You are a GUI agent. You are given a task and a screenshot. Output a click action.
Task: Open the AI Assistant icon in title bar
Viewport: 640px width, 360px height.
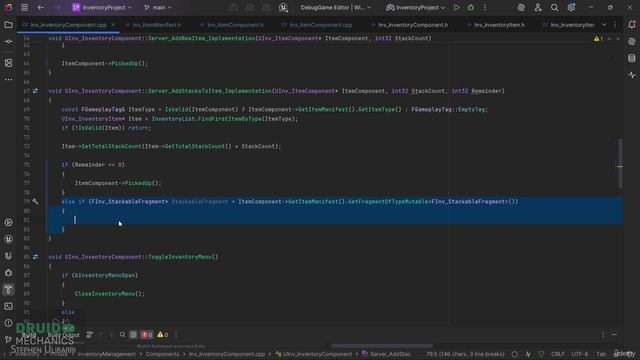point(521,7)
